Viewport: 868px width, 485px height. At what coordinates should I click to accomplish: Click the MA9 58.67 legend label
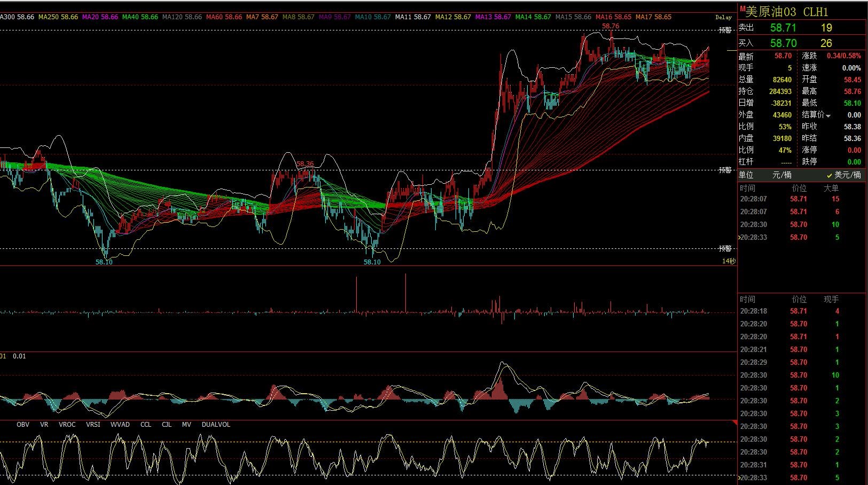335,17
